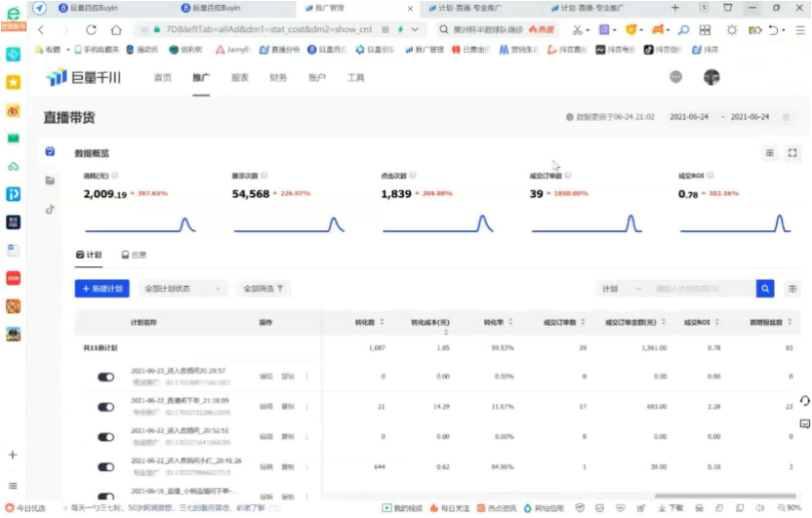Click the start date 2021-06-24 field
812x518 pixels.
pyautogui.click(x=689, y=117)
